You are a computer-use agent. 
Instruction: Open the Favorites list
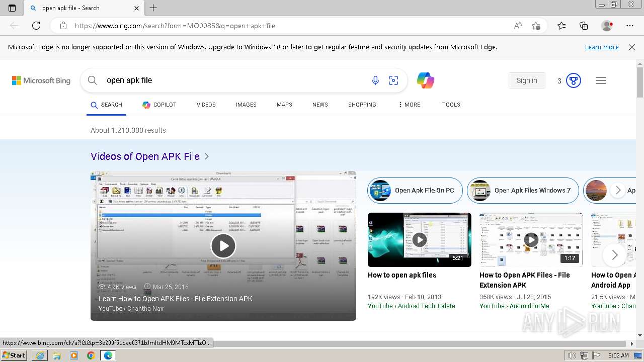click(x=561, y=26)
